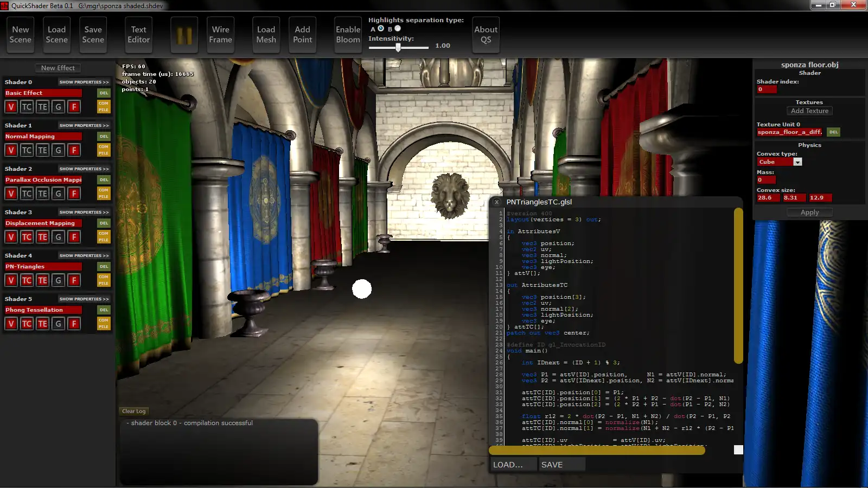
Task: Close the PNTrianglesTC.glsl editor
Action: 496,202
